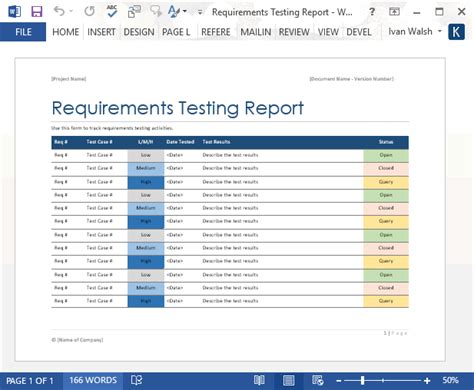
Task: Click the proofing errors book icon
Action: pyautogui.click(x=136, y=380)
